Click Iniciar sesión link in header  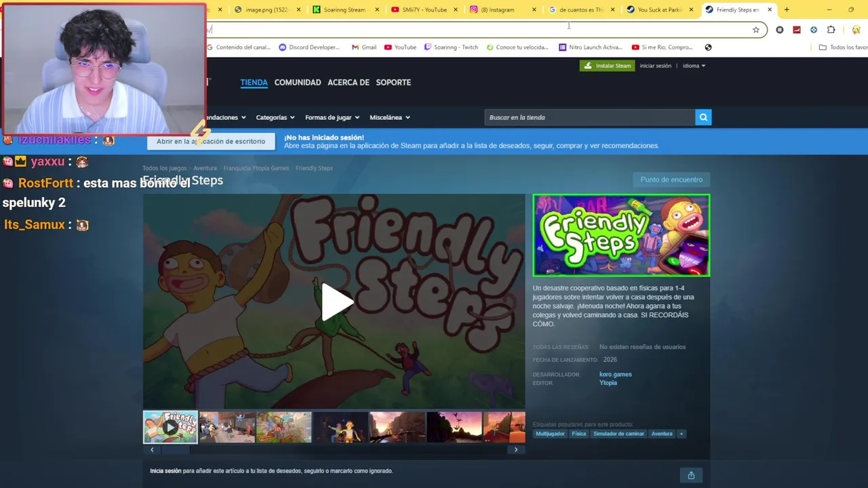[x=655, y=66]
